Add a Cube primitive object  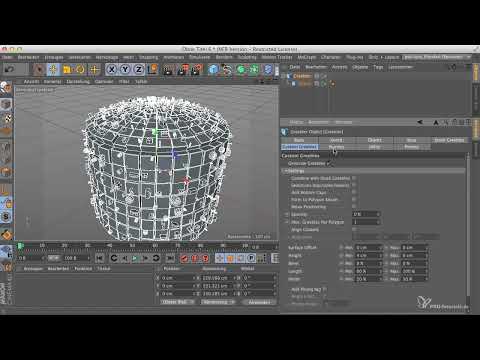[213, 69]
